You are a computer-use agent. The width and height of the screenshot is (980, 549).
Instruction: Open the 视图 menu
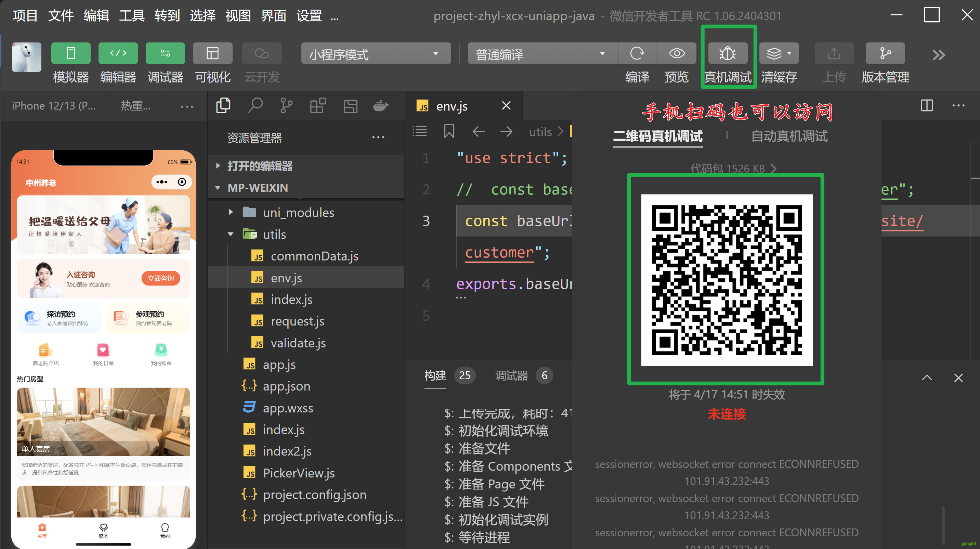pos(238,16)
